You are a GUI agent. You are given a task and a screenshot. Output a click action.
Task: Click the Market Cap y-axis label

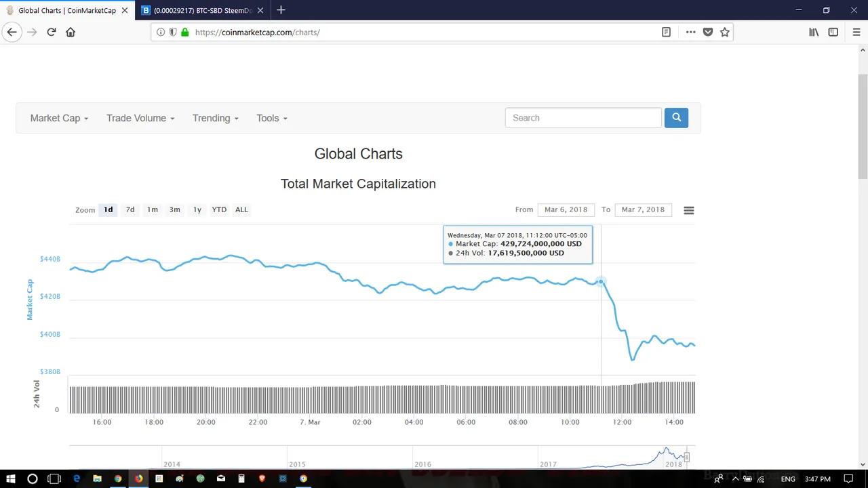30,300
